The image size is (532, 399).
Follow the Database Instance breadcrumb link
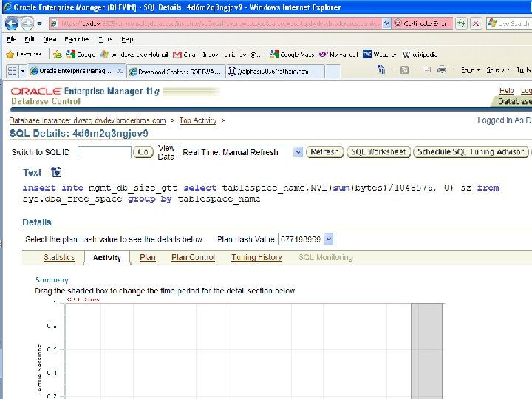click(x=87, y=120)
